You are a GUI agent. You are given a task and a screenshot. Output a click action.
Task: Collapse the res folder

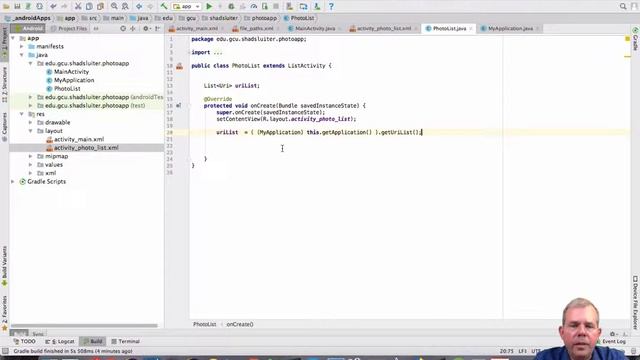pyautogui.click(x=22, y=114)
